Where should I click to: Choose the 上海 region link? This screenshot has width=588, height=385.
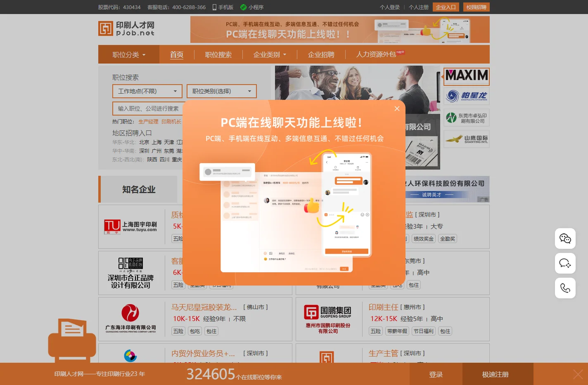click(x=156, y=142)
